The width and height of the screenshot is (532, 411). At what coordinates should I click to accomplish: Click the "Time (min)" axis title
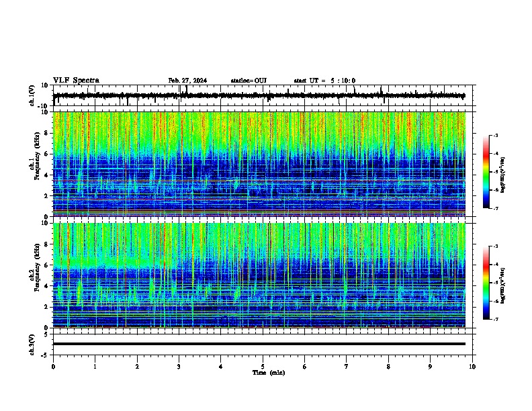click(269, 373)
